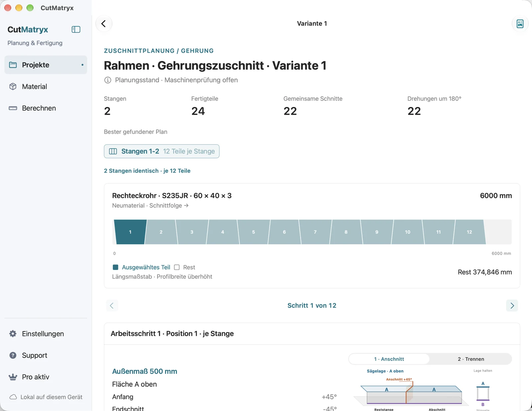Open Support in the sidebar
Image resolution: width=532 pixels, height=411 pixels.
46,355
